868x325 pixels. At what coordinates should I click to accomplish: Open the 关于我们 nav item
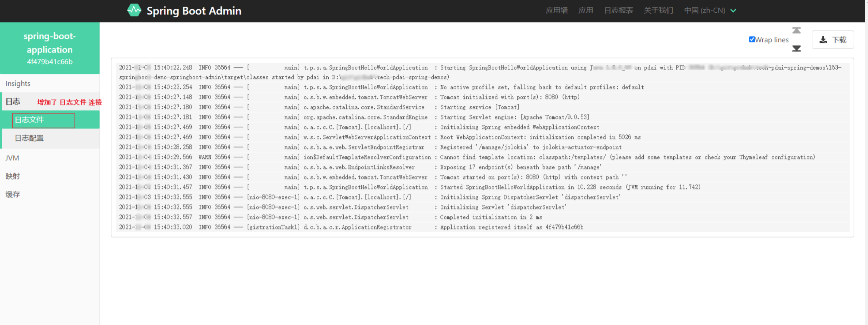(x=658, y=11)
